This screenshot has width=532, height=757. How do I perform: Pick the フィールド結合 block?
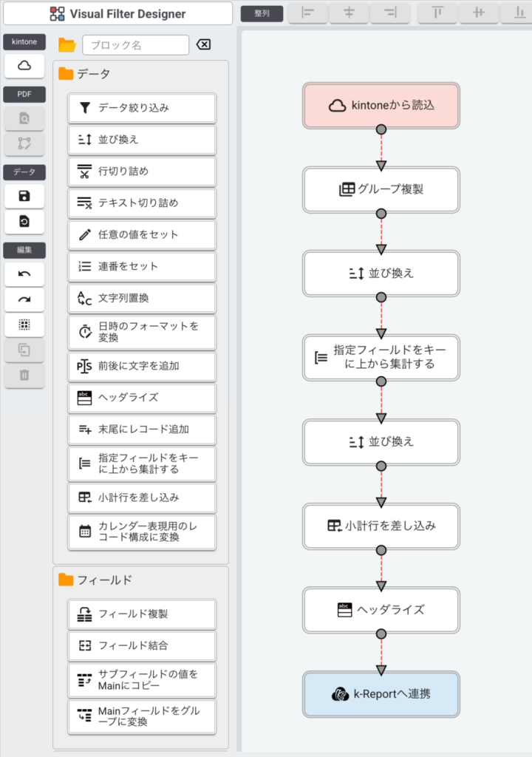[x=142, y=645]
